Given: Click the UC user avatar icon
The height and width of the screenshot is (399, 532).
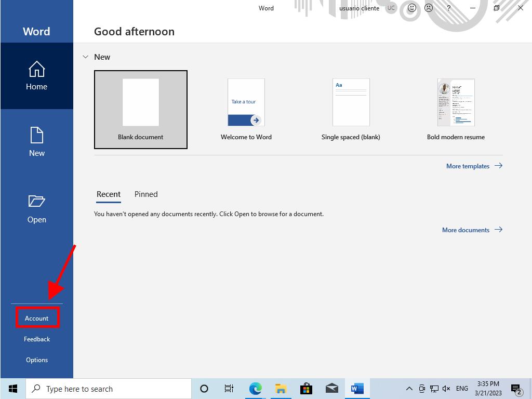Looking at the screenshot, I should pyautogui.click(x=391, y=8).
